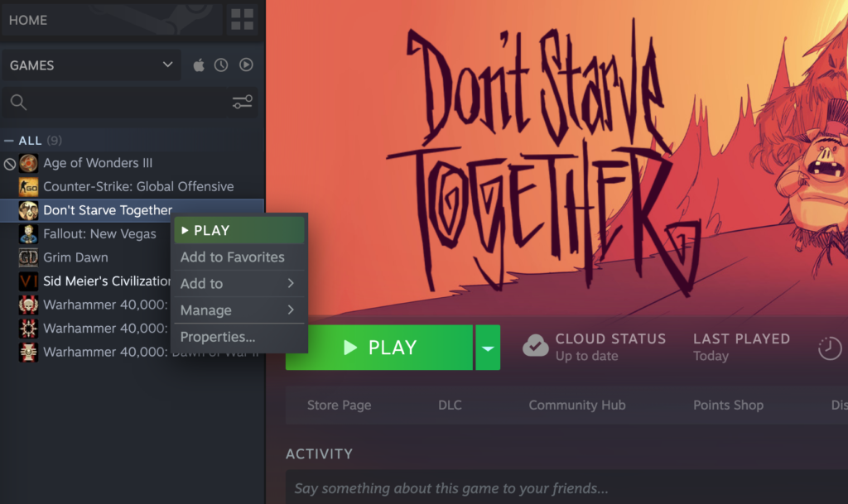848x504 pixels.
Task: Click Don't Starve Together game icon
Action: pyautogui.click(x=29, y=210)
